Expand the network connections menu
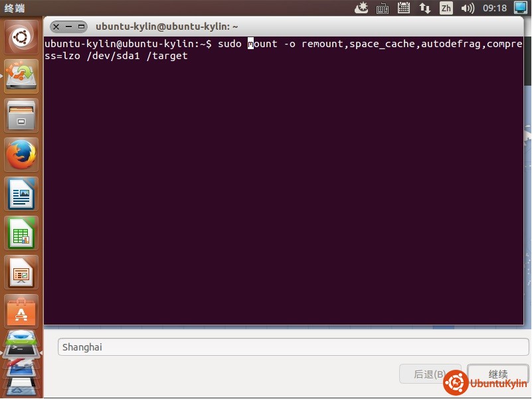This screenshot has height=399, width=532. click(424, 9)
